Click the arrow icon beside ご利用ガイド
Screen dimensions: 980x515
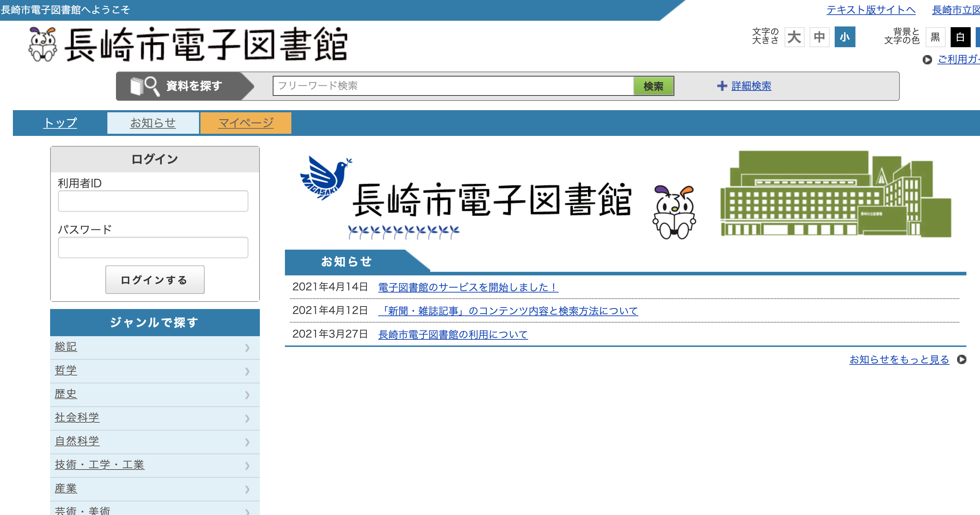click(x=927, y=60)
